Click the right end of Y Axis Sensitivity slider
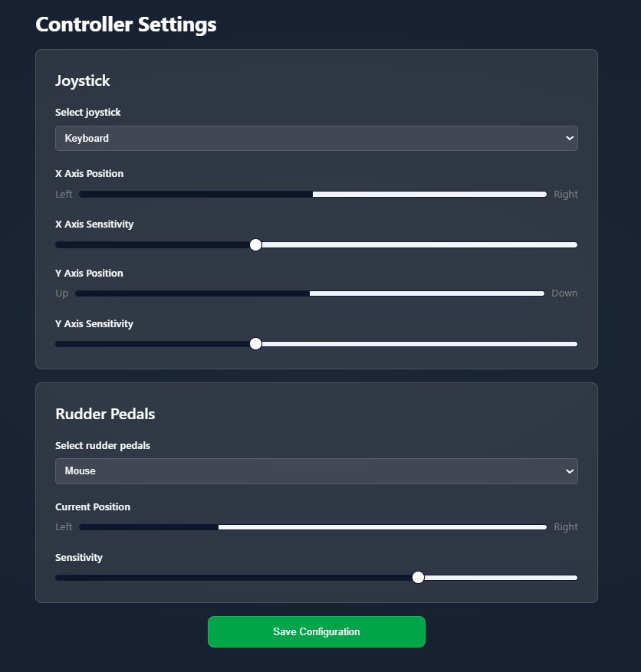641x672 pixels. tap(574, 343)
